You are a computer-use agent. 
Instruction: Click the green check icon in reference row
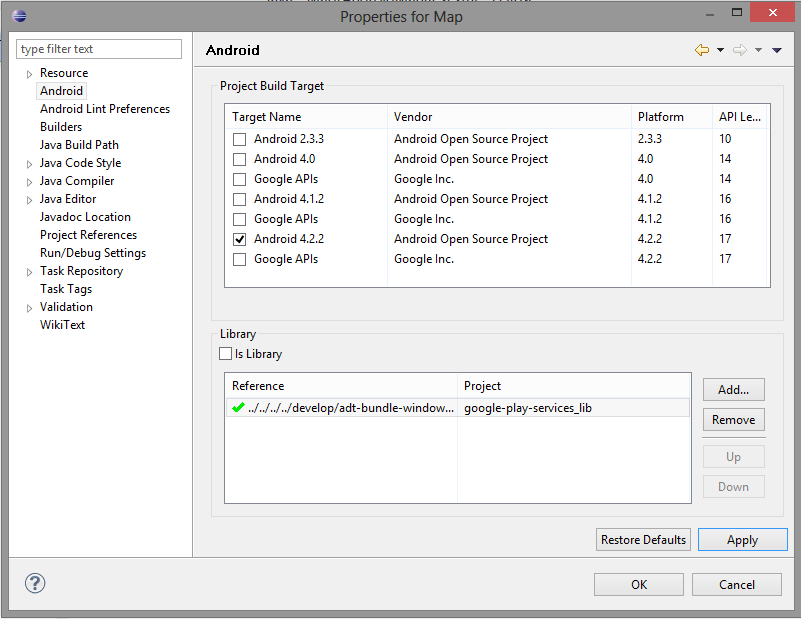[238, 408]
